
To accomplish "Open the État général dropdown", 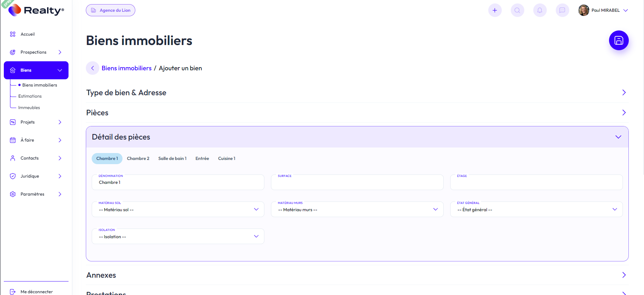I will click(536, 209).
